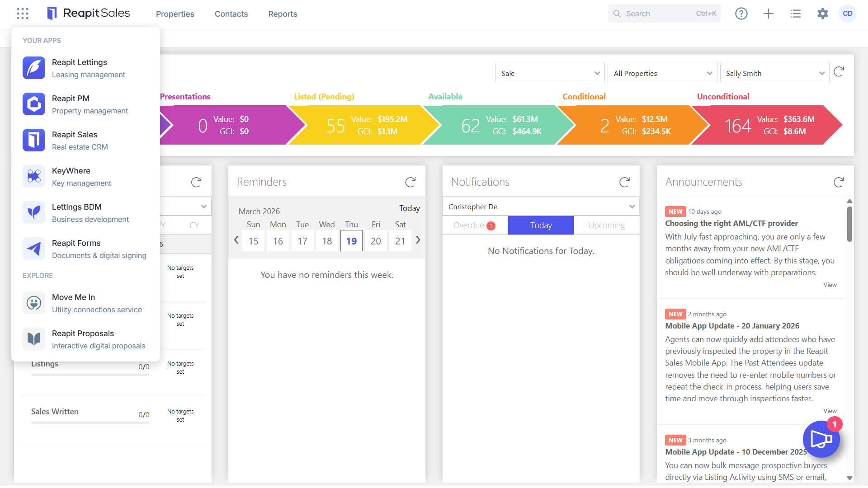Open the Reports menu
This screenshot has width=868, height=488.
283,14
